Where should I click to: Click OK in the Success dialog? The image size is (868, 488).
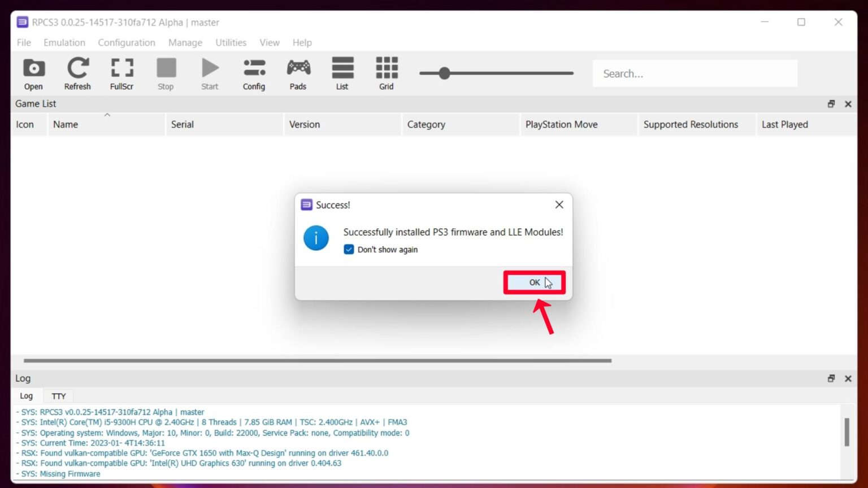point(534,282)
